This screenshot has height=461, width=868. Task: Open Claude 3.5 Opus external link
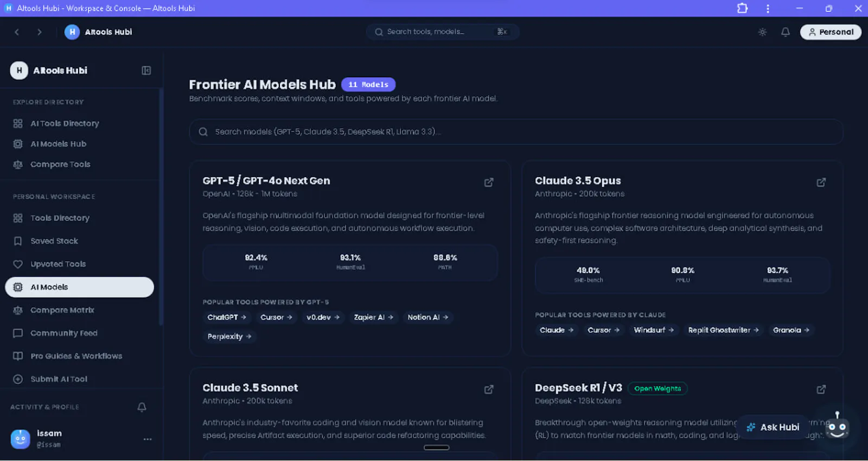pyautogui.click(x=821, y=182)
